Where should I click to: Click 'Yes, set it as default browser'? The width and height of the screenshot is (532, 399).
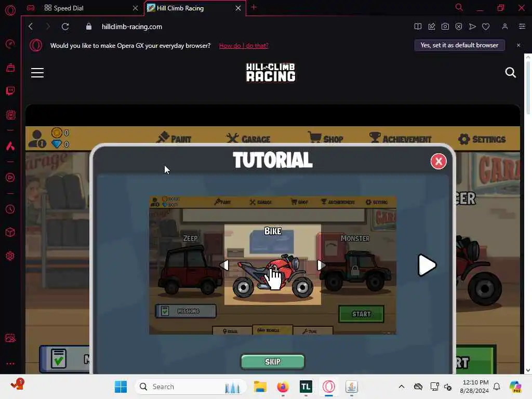click(x=459, y=45)
